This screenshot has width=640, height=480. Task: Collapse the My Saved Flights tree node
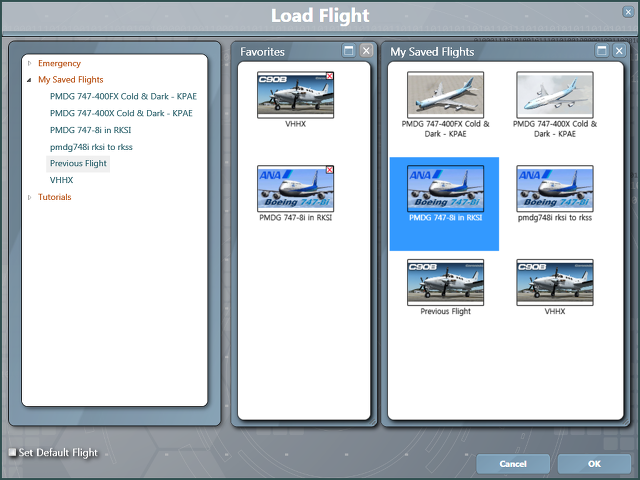[29, 80]
